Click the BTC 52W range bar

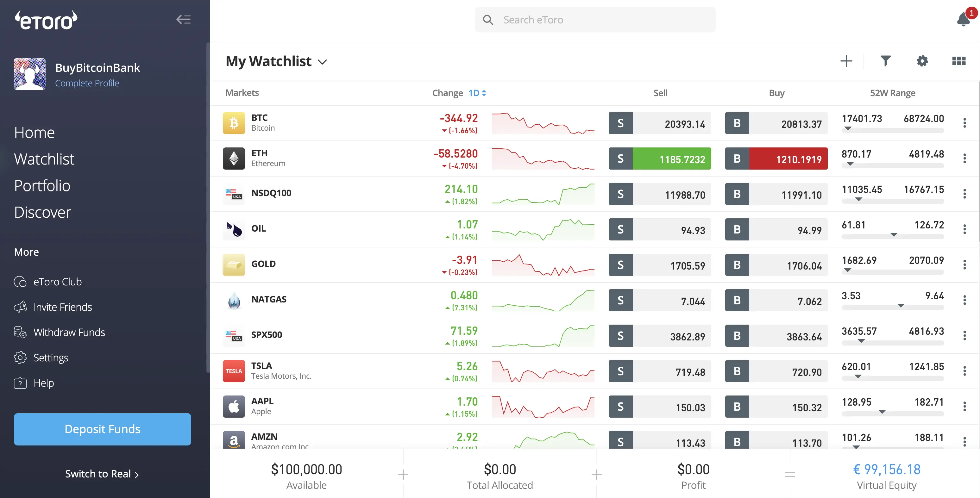[x=893, y=130]
